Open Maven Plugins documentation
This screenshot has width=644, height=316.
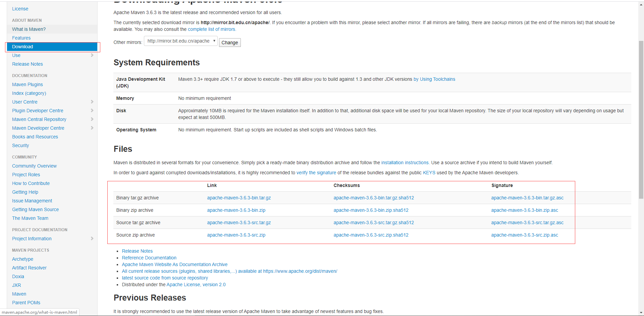[28, 84]
